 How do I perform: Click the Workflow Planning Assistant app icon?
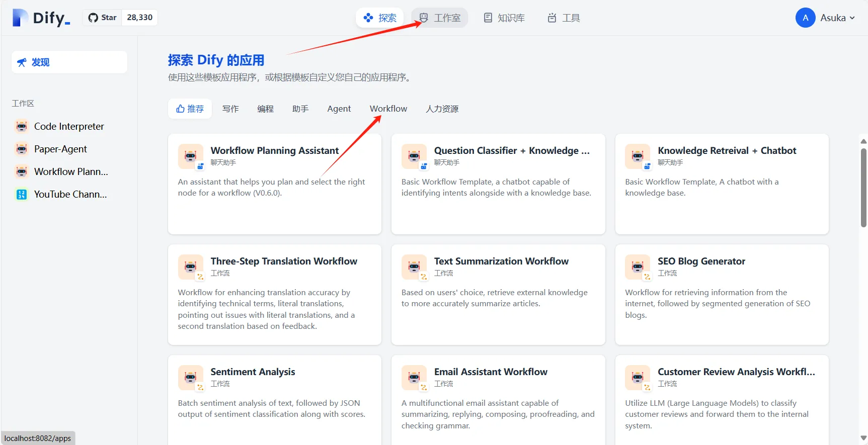(191, 156)
